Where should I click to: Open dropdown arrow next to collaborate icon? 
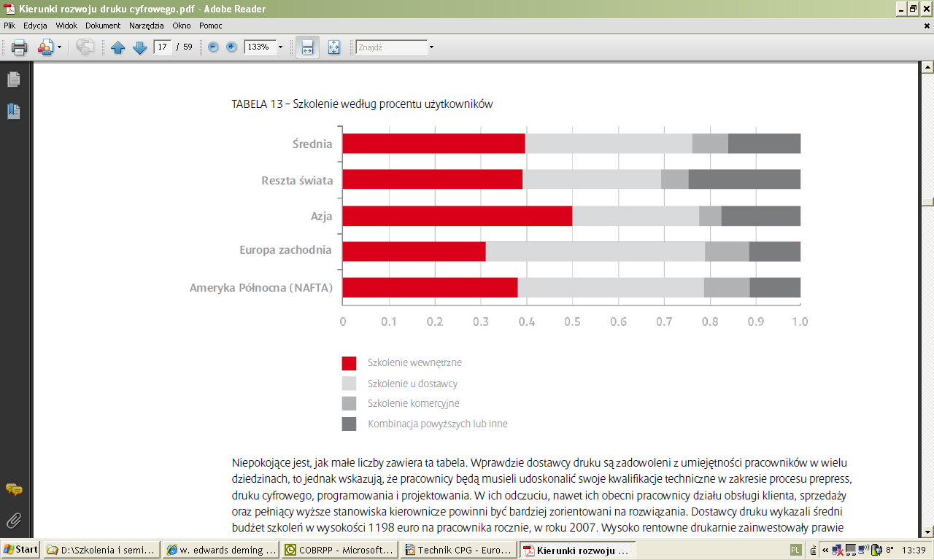(x=60, y=47)
